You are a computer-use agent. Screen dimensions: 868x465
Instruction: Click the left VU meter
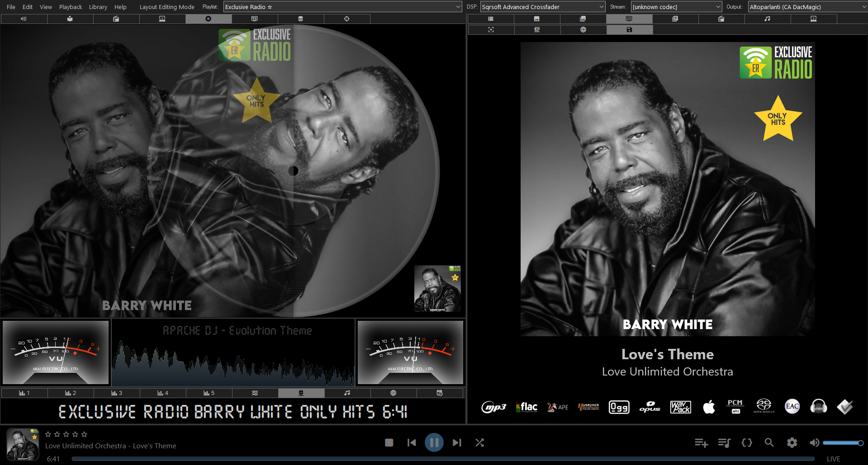pyautogui.click(x=56, y=352)
